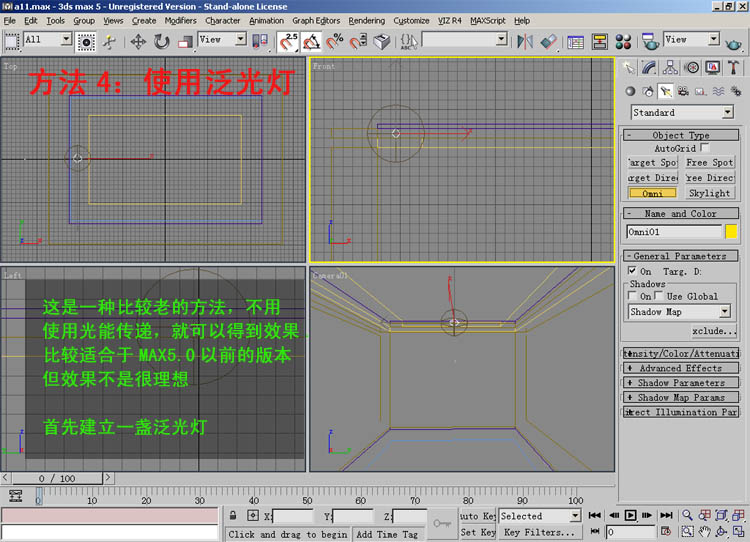Select the Rotate tool in toolbar

[x=161, y=41]
